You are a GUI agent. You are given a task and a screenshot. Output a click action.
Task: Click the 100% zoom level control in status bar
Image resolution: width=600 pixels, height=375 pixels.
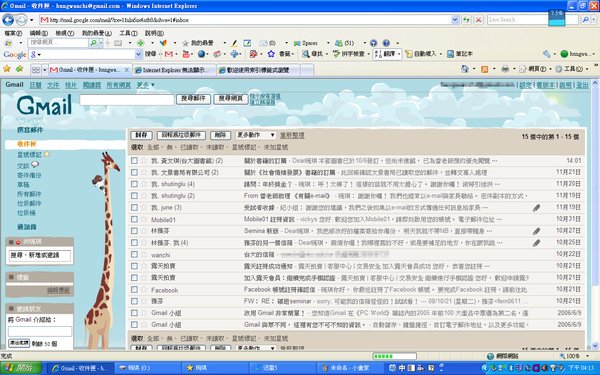[x=574, y=356]
